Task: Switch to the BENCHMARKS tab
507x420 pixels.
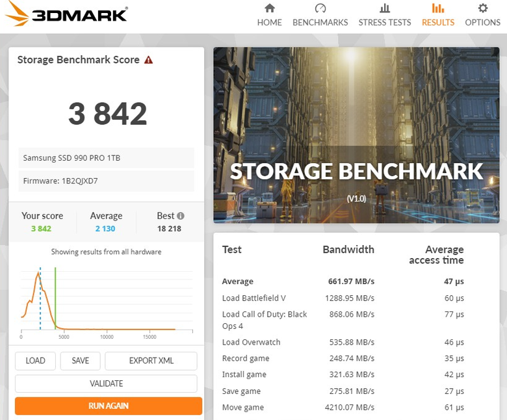Action: point(320,15)
